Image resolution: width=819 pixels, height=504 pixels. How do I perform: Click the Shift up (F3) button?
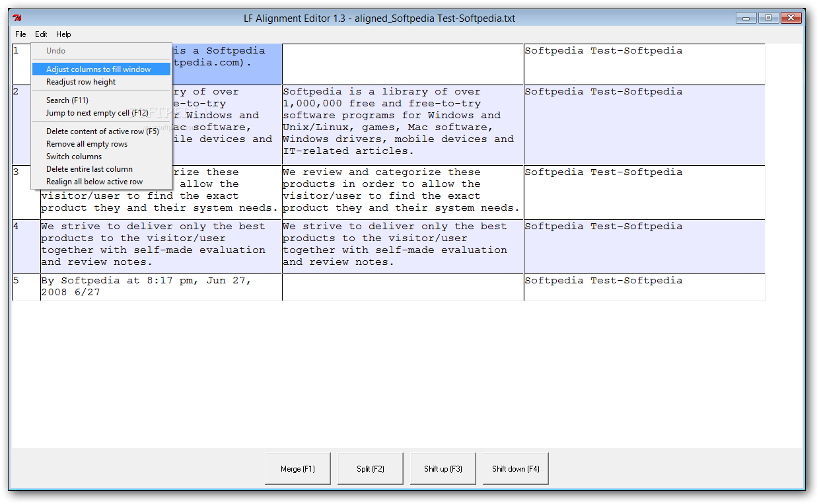[443, 469]
